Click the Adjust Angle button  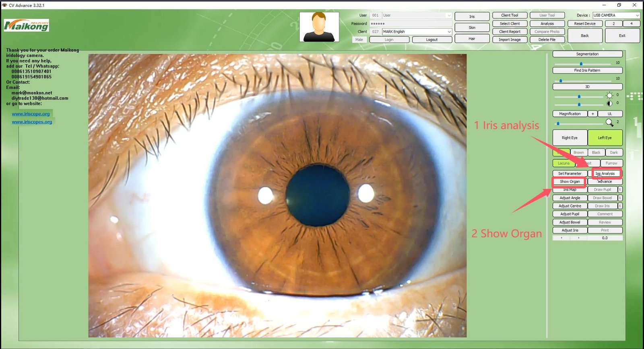pyautogui.click(x=570, y=198)
